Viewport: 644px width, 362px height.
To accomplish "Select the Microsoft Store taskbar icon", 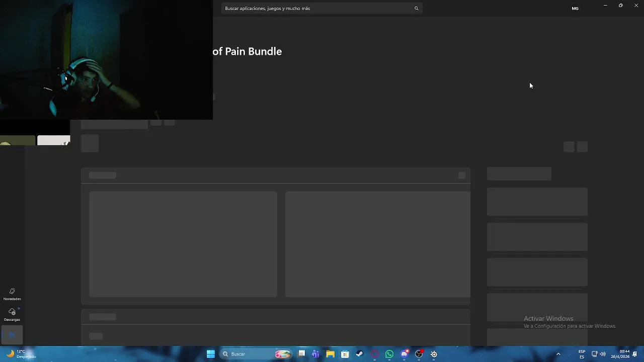I will click(345, 354).
